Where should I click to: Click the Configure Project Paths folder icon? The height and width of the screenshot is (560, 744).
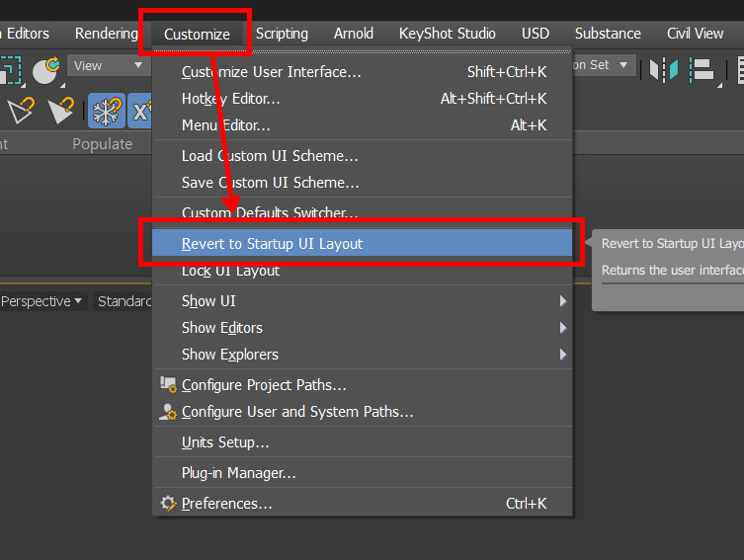pos(168,384)
